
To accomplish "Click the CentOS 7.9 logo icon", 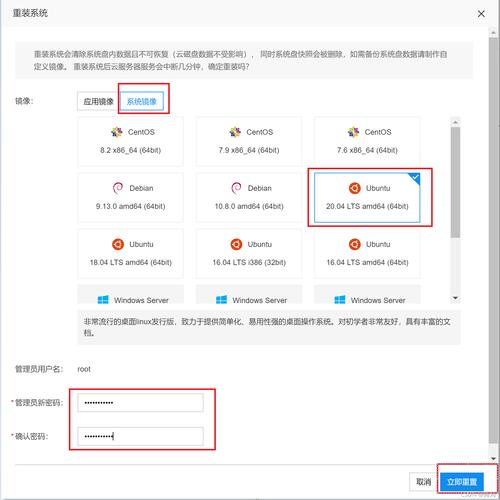I will pyautogui.click(x=235, y=132).
